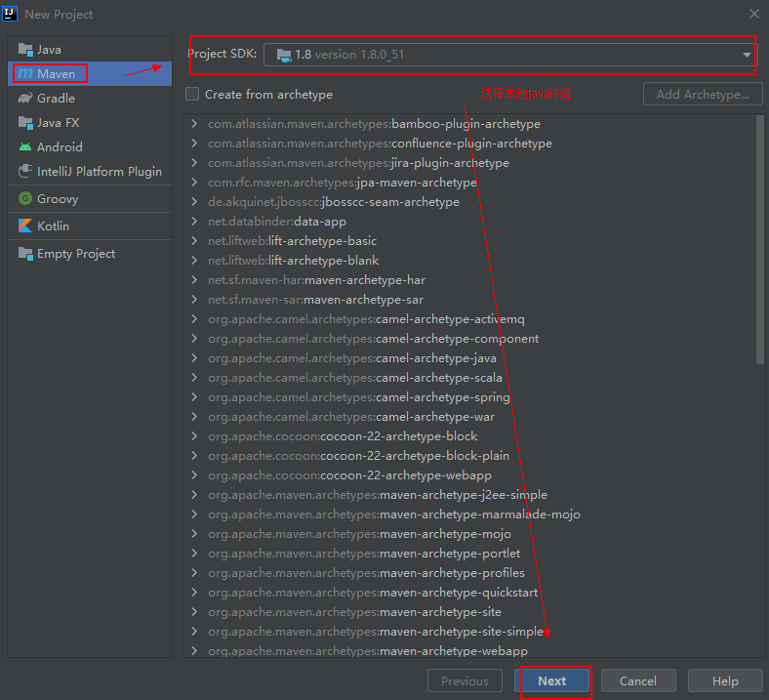This screenshot has height=700, width=769.
Task: Click the Groovy green circle icon
Action: 25,198
